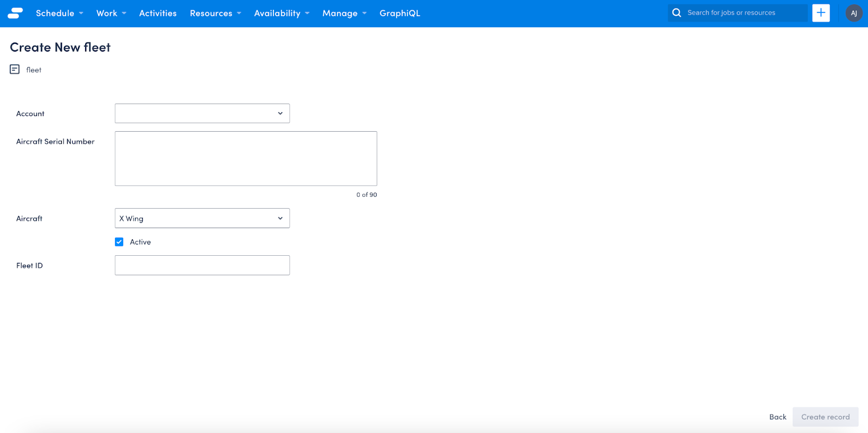Click the Back button
This screenshot has width=868, height=433.
(x=777, y=417)
